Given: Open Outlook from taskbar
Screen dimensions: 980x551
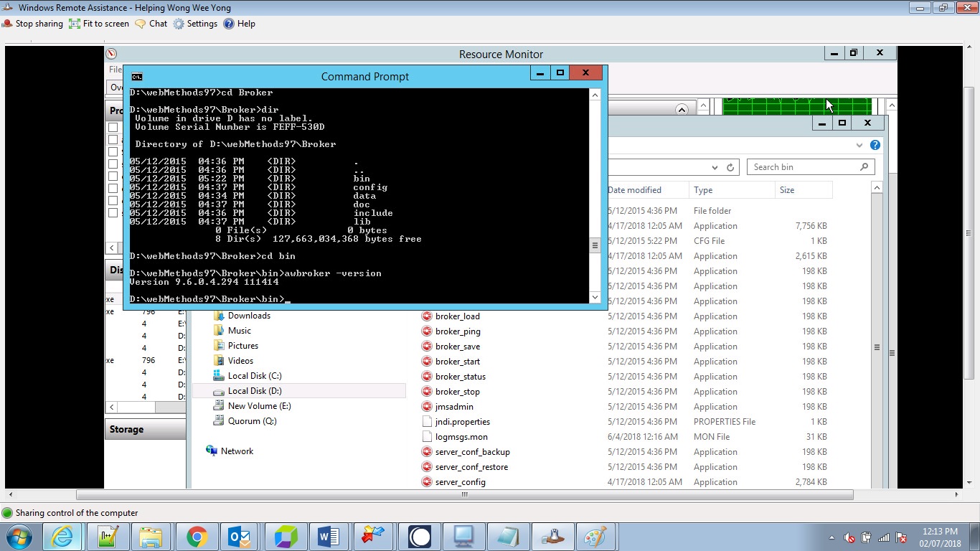Looking at the screenshot, I should [x=240, y=537].
